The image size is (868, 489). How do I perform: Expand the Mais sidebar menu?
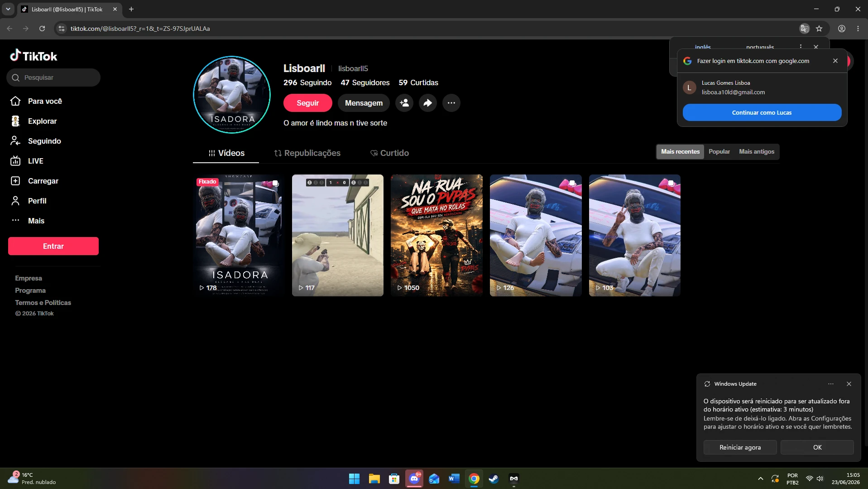pyautogui.click(x=28, y=221)
